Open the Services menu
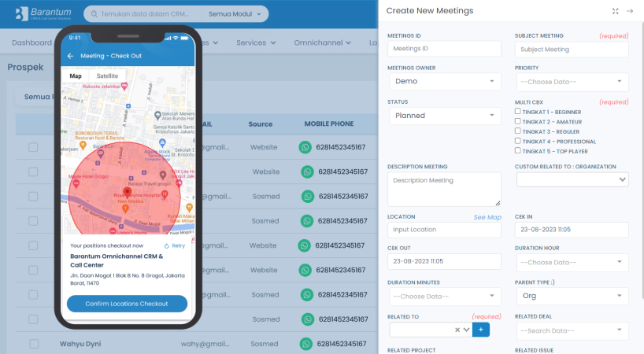Viewport: 644px width, 354px height. click(256, 42)
